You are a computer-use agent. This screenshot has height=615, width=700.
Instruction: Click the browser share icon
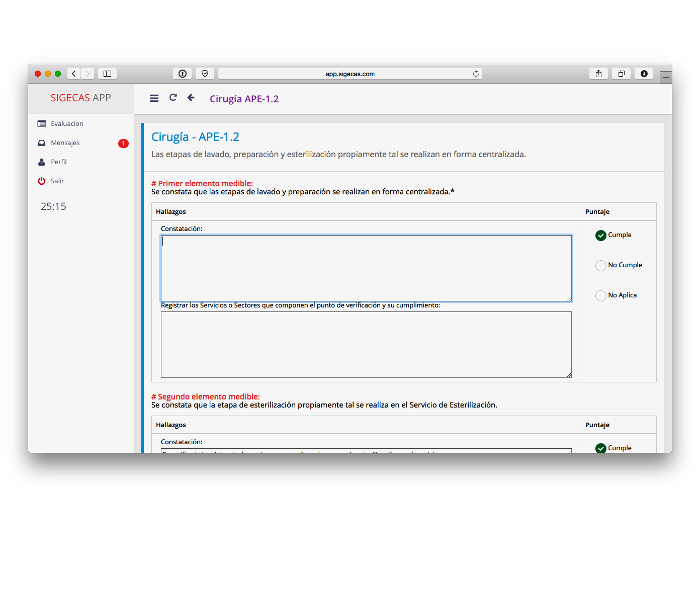pyautogui.click(x=599, y=74)
